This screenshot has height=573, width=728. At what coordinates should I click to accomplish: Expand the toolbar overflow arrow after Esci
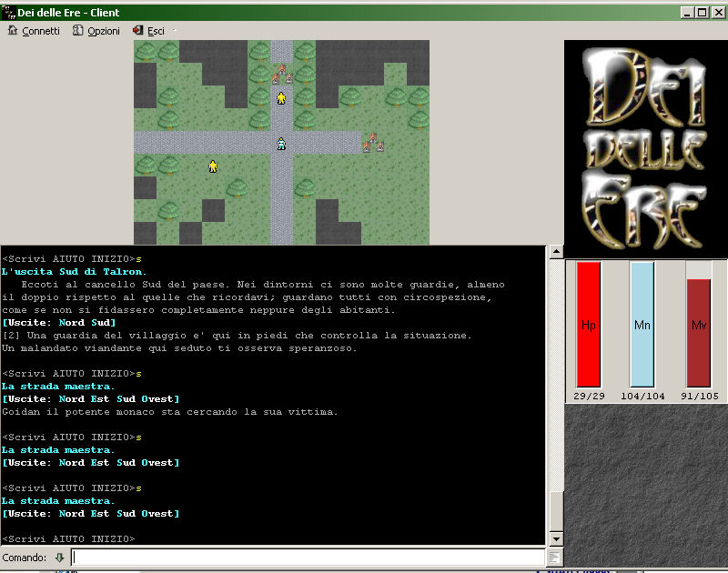tap(175, 30)
